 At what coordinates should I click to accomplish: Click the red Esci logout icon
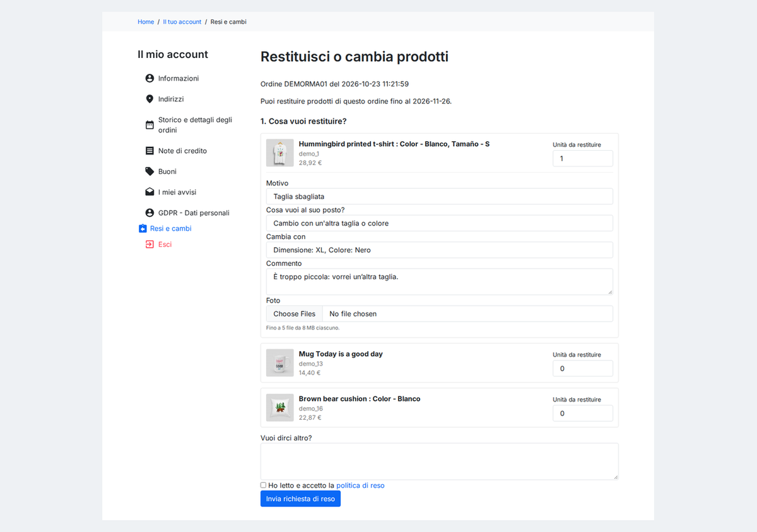150,244
